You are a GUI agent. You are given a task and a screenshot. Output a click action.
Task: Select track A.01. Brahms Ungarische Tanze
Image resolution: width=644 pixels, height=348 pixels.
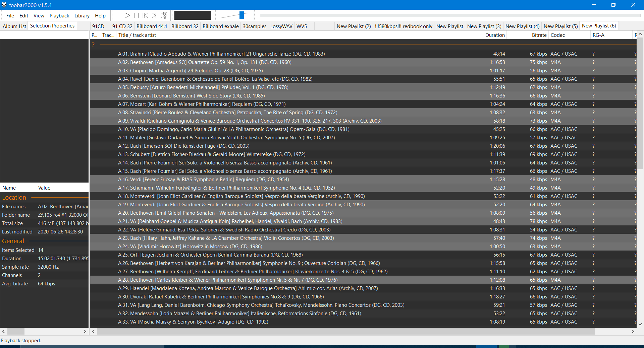click(363, 54)
